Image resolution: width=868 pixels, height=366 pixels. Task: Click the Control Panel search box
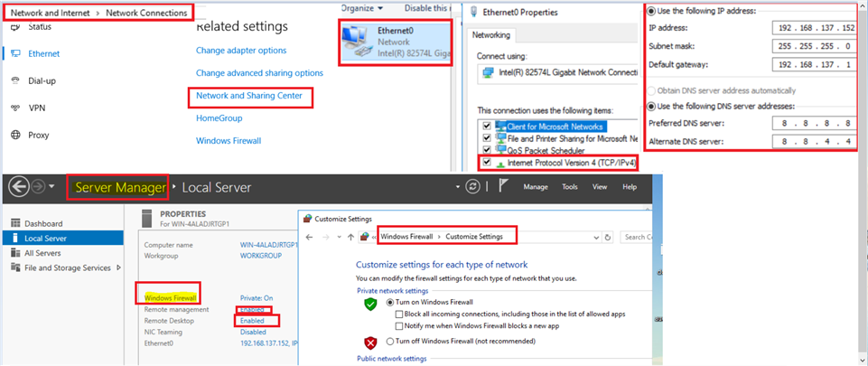[637, 237]
